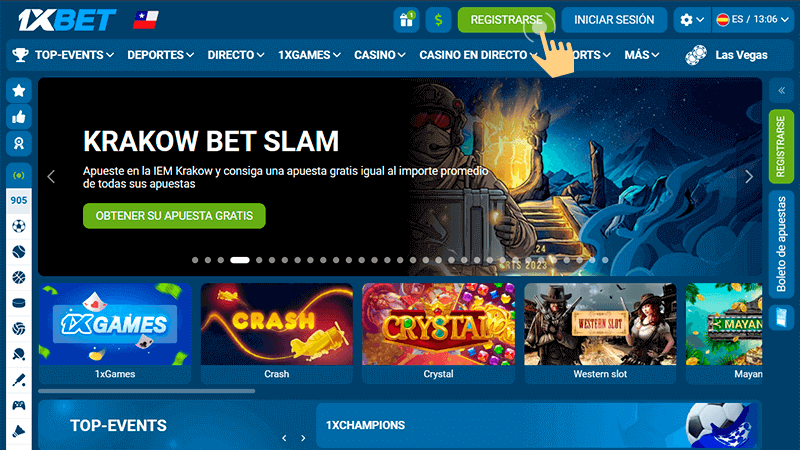The image size is (800, 450).
Task: Collapse the bet slip panel with the double arrow
Action: (781, 91)
